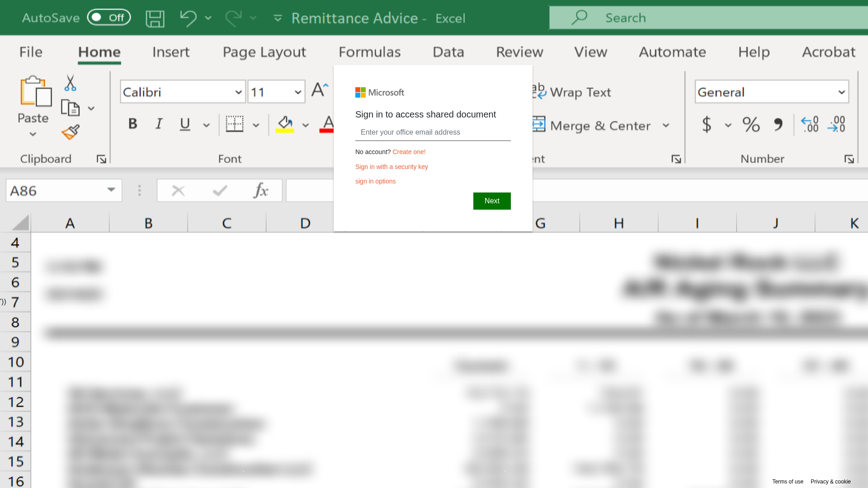Click the Insert Function fx icon
868x488 pixels.
pyautogui.click(x=261, y=191)
